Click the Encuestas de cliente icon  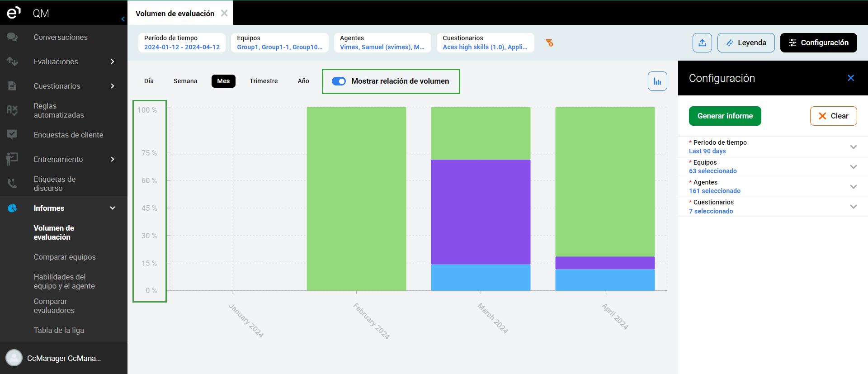tap(12, 135)
